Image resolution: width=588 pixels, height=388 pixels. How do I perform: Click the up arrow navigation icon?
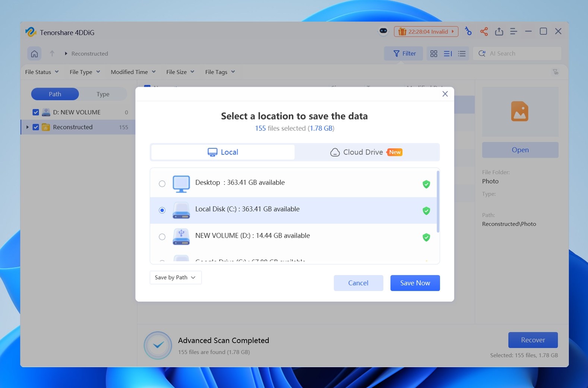tap(52, 54)
